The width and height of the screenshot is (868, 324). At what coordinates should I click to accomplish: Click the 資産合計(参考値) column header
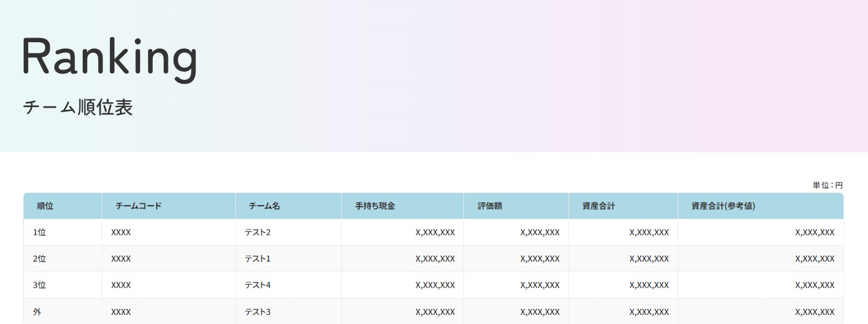pos(723,206)
